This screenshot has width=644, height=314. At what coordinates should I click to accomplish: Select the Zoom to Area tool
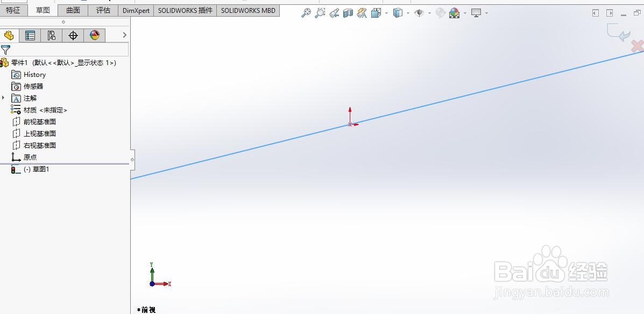(x=320, y=13)
